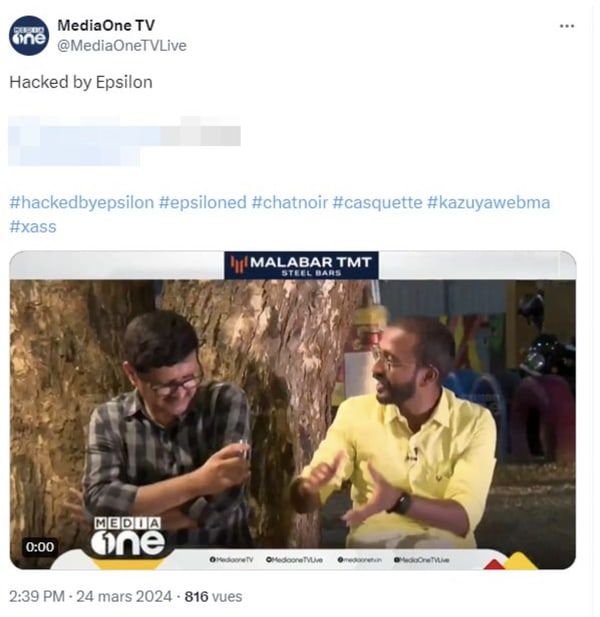Click the MediaOneTVLive handle in video footer

pos(421,560)
